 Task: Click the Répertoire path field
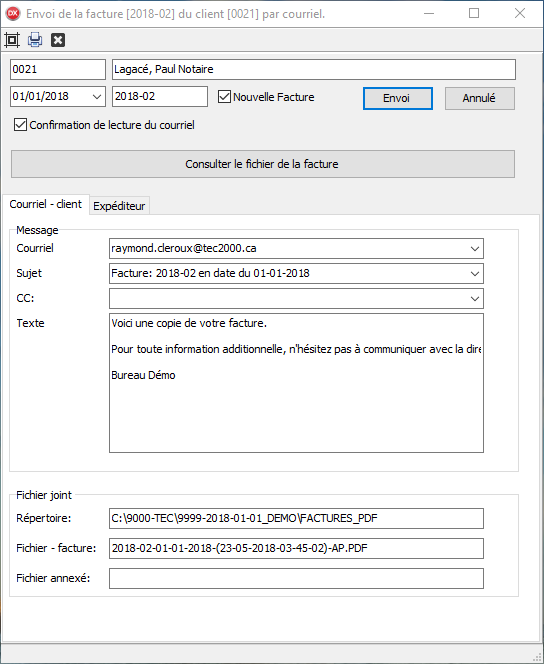pyautogui.click(x=296, y=518)
